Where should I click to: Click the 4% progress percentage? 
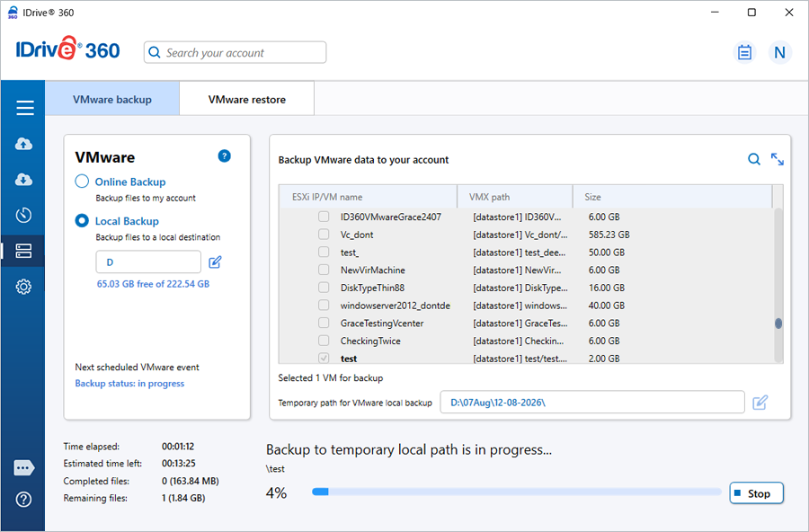click(x=276, y=492)
